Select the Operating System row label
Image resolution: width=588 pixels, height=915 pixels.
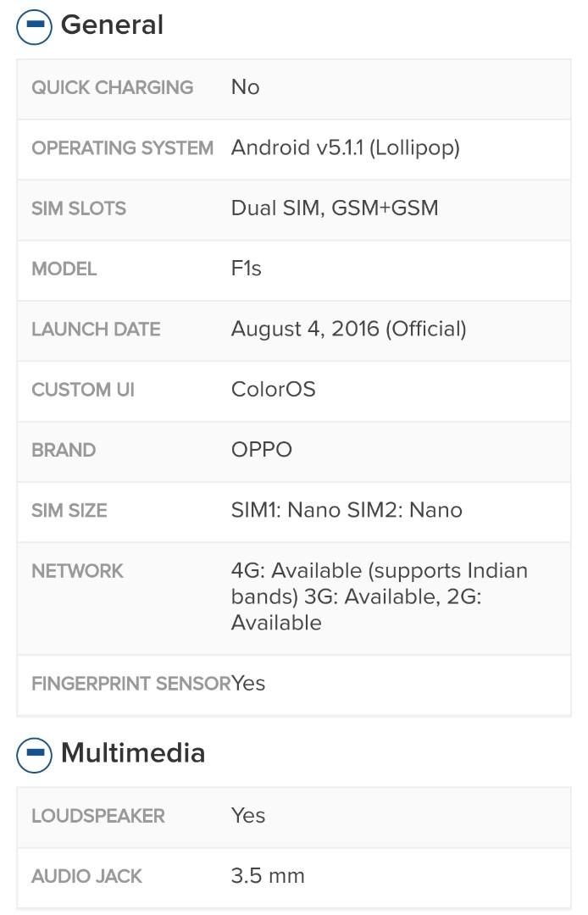(x=123, y=148)
